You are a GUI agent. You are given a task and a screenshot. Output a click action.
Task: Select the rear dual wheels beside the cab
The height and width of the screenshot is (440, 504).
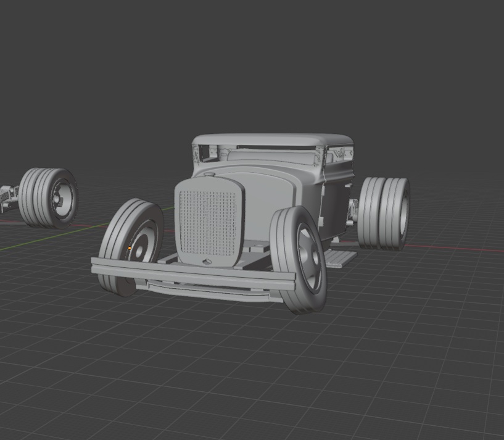point(384,214)
